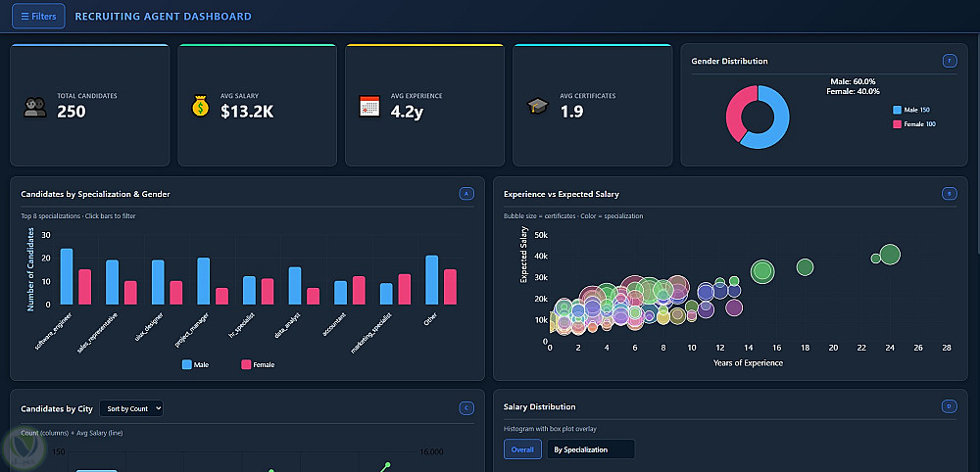Switch to By Specialization salary tab
Screen dimensions: 980x472
[591, 448]
